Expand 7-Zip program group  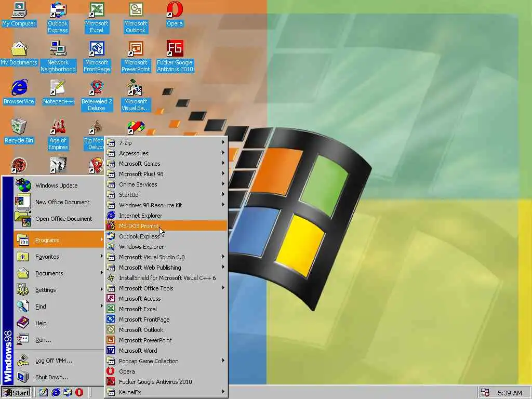166,143
